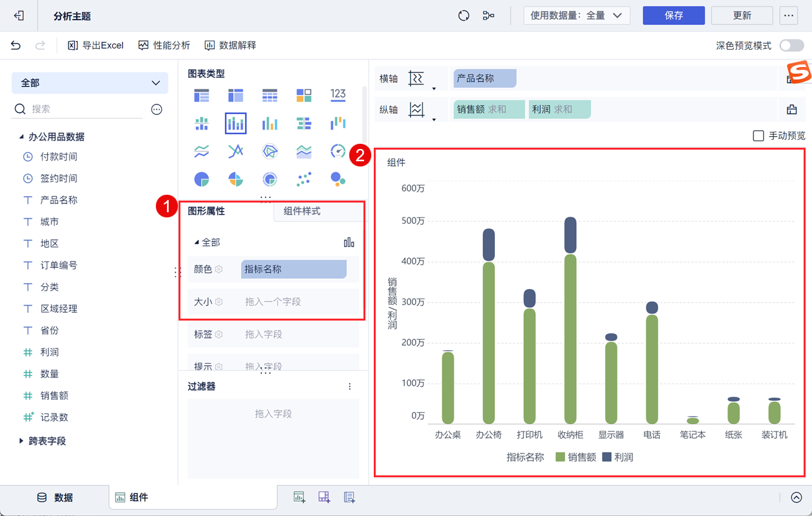Open the 使用数据量 全量 dropdown
Screen dimensions: 812x516
point(577,15)
